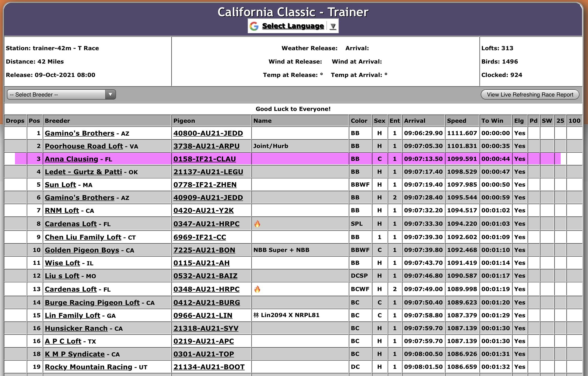Open Poorhouse Road Loft breeder page
The height and width of the screenshot is (376, 588).
click(84, 146)
